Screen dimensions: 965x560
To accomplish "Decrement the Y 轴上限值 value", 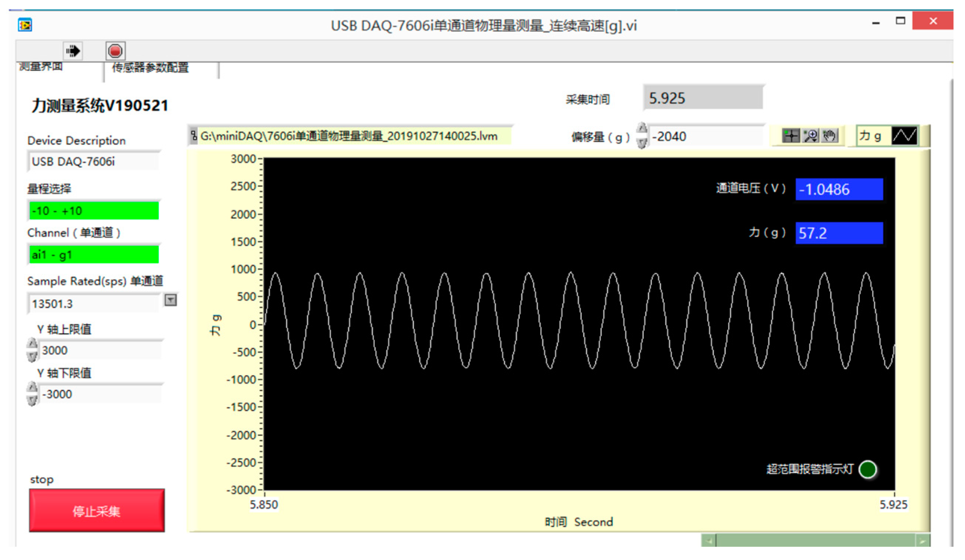I will click(x=33, y=356).
